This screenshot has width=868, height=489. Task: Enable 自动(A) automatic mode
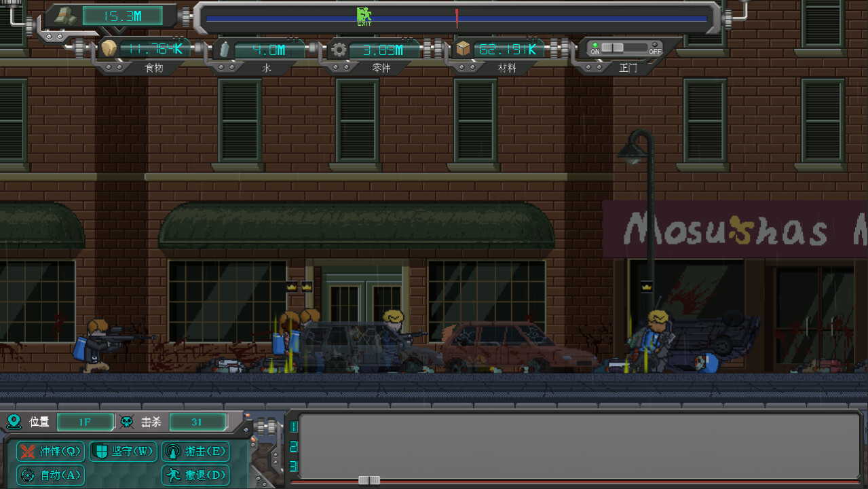click(x=50, y=475)
